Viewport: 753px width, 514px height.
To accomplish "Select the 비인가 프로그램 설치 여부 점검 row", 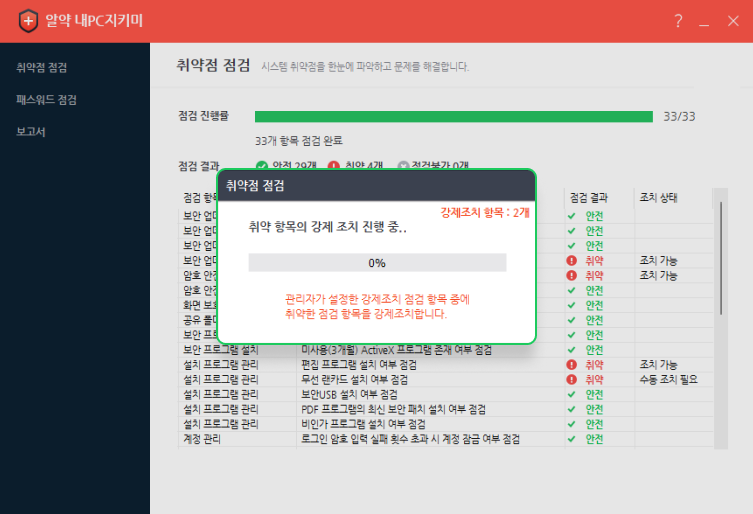I will click(x=446, y=424).
